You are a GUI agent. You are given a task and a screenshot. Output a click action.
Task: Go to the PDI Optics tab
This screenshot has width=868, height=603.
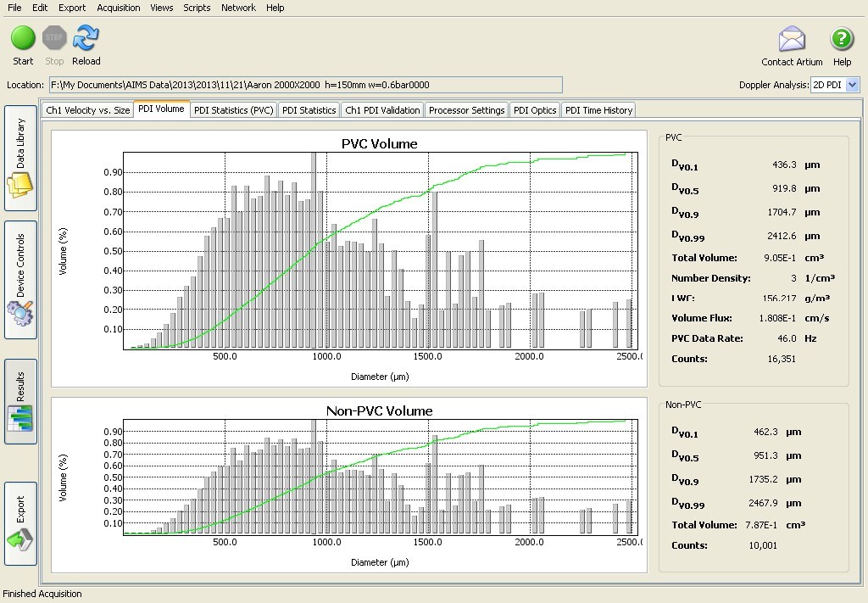(x=535, y=110)
